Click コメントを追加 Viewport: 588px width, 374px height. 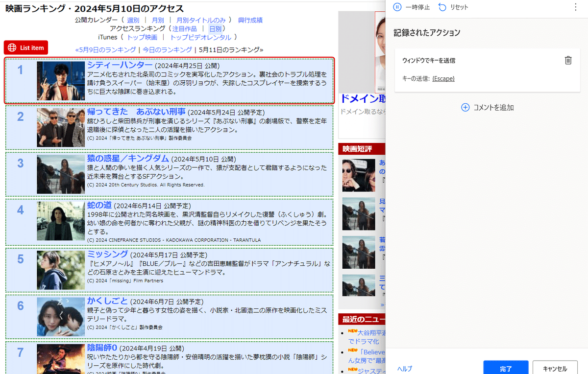coord(493,107)
